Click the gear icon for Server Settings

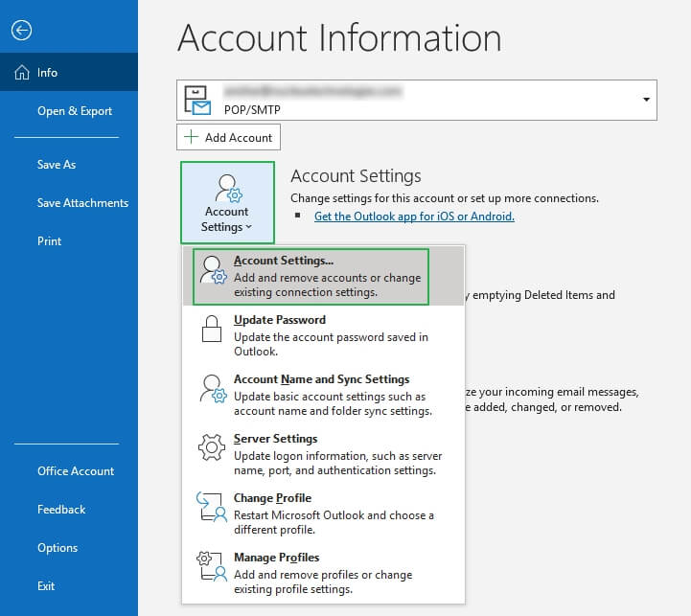coord(212,447)
